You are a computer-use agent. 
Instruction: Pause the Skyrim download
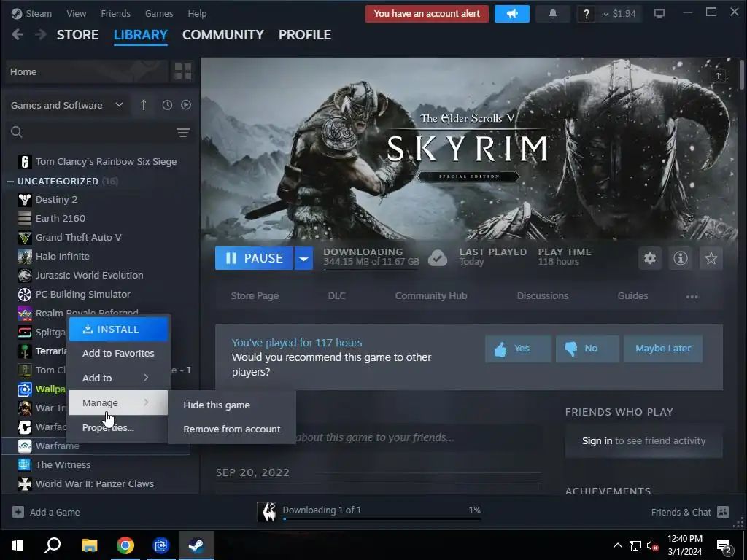(254, 258)
